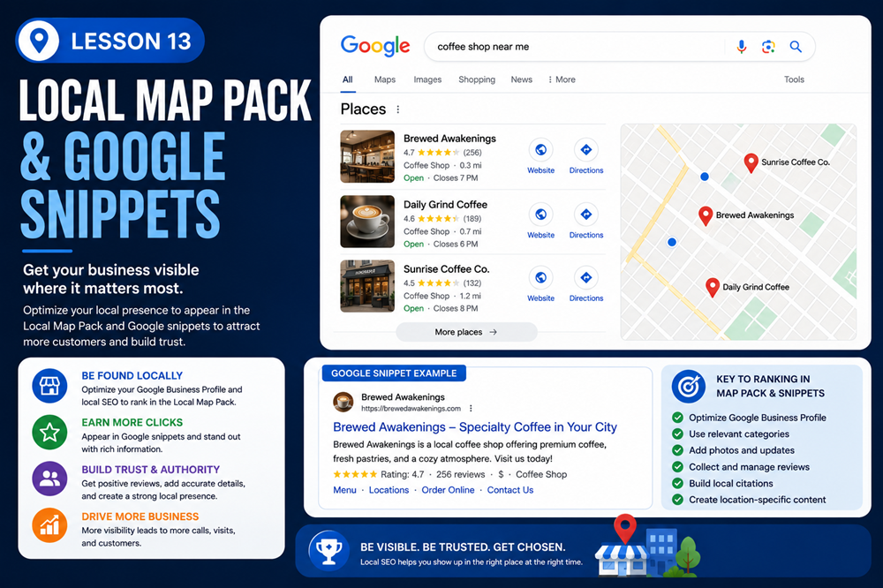Click the target icon beside Key to Ranking
The width and height of the screenshot is (883, 588).
(688, 387)
